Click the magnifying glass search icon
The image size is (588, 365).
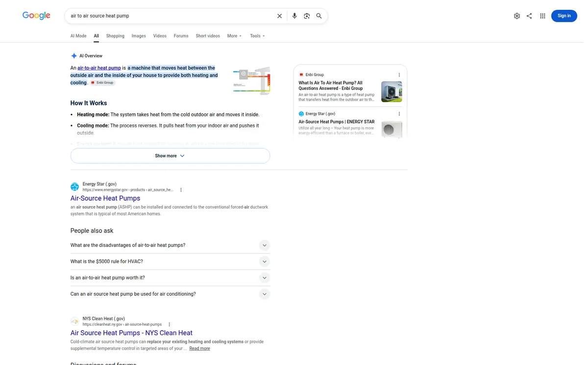point(319,16)
